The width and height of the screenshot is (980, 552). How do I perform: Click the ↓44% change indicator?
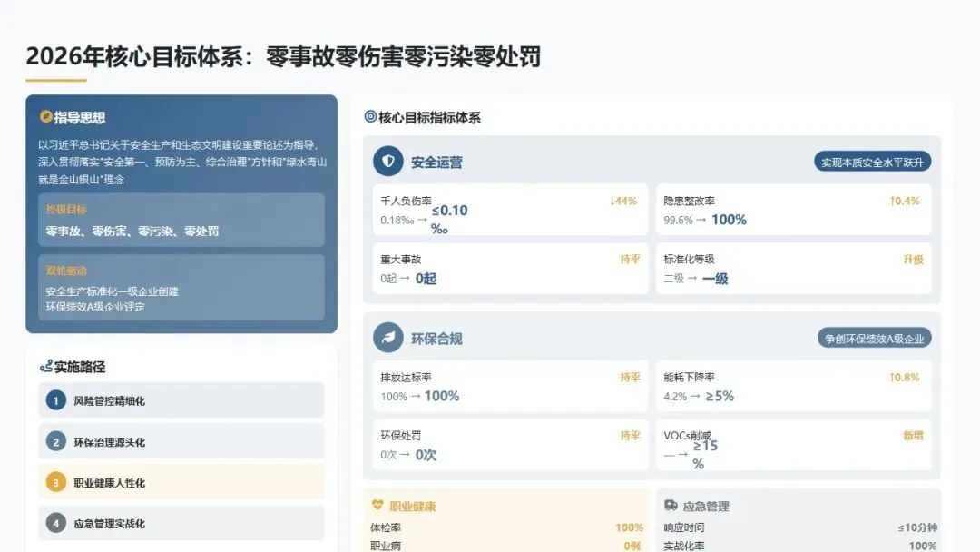[623, 201]
